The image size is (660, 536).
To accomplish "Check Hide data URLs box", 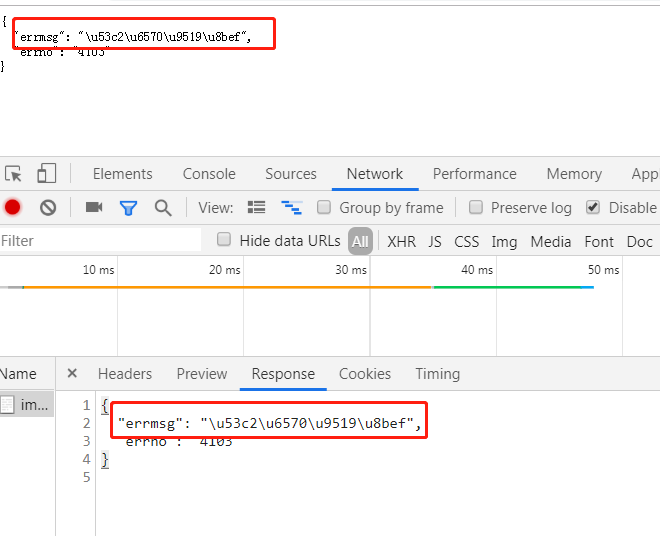I will (x=224, y=240).
